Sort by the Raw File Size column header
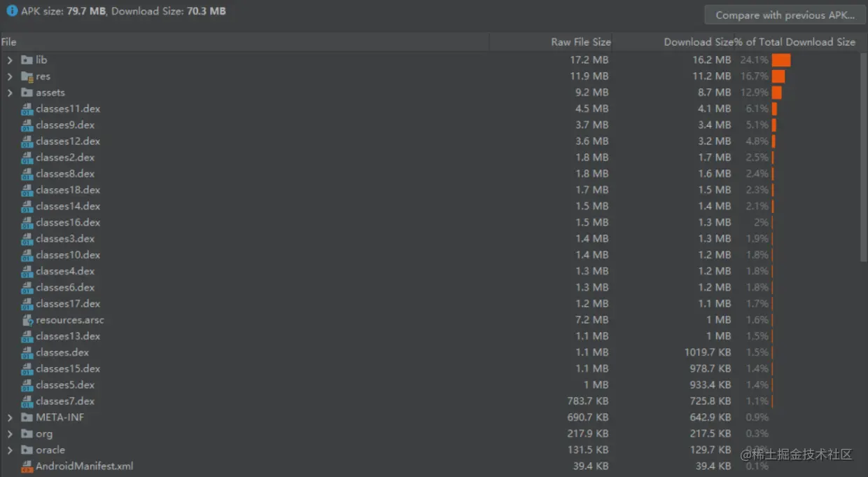This screenshot has height=477, width=868. (551, 42)
